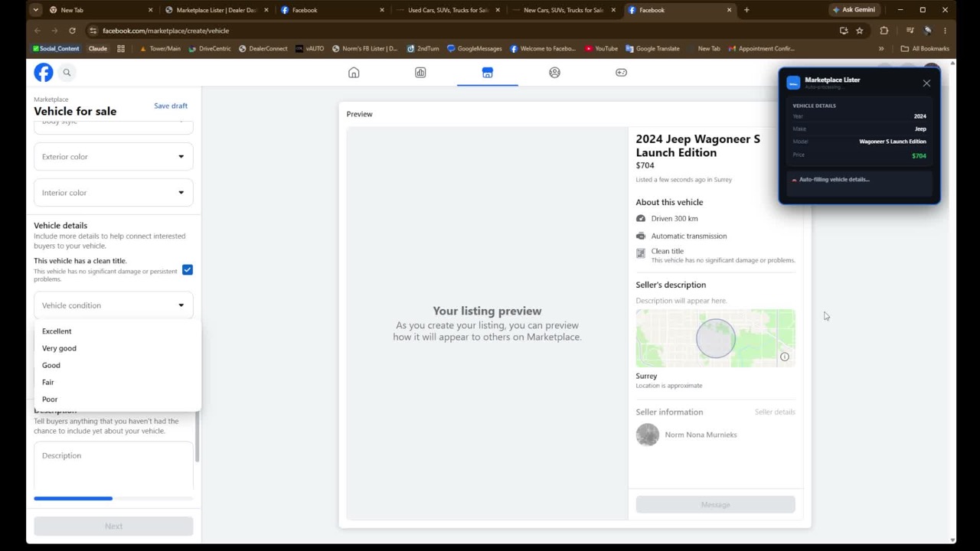980x551 pixels.
Task: Open the vAUTO bookmark
Action: 309,48
